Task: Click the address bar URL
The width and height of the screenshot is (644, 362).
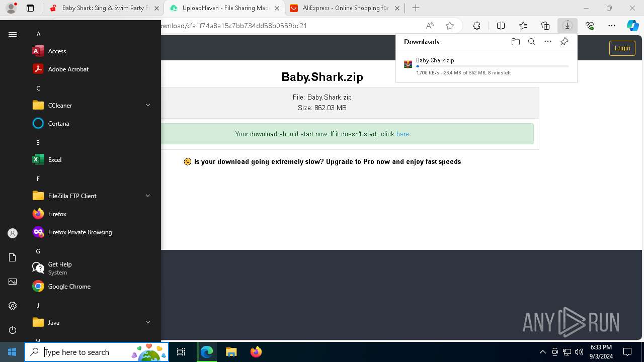Action: coord(234,26)
